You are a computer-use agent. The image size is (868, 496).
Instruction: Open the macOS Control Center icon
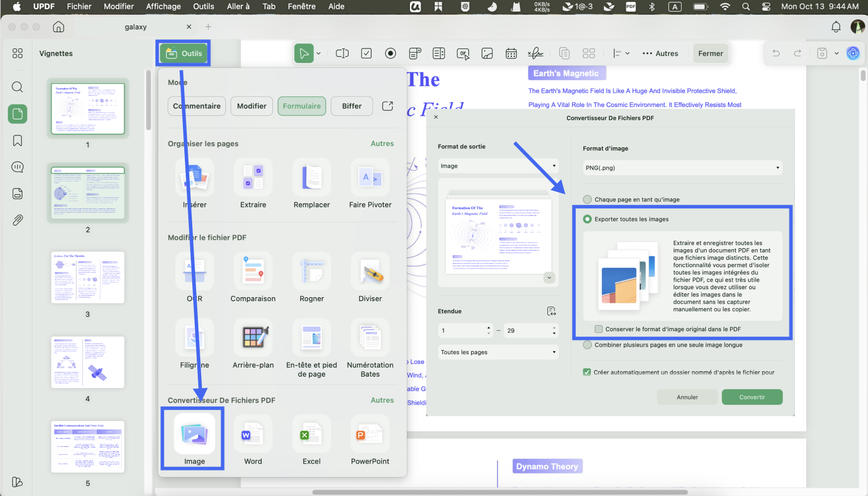tap(766, 6)
